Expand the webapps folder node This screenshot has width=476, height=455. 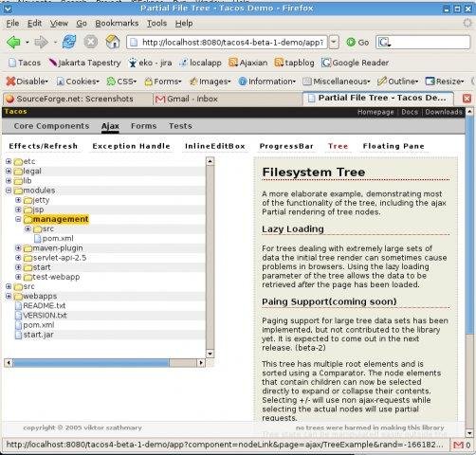[9, 296]
